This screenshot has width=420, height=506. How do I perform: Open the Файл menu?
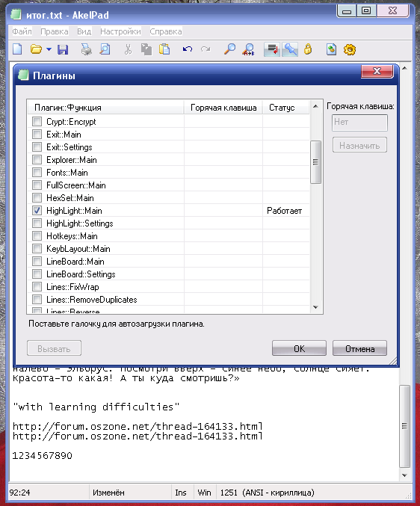pos(22,31)
